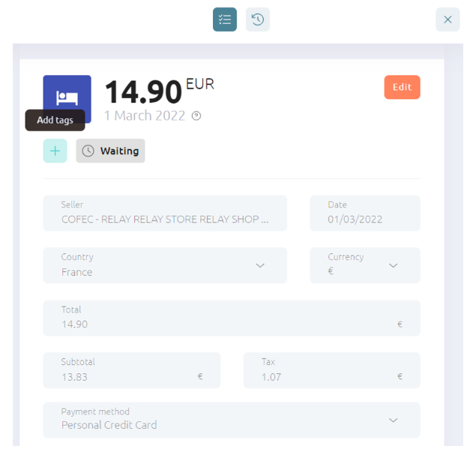This screenshot has width=476, height=452.
Task: Click the euro symbol in Total field
Action: coord(400,325)
